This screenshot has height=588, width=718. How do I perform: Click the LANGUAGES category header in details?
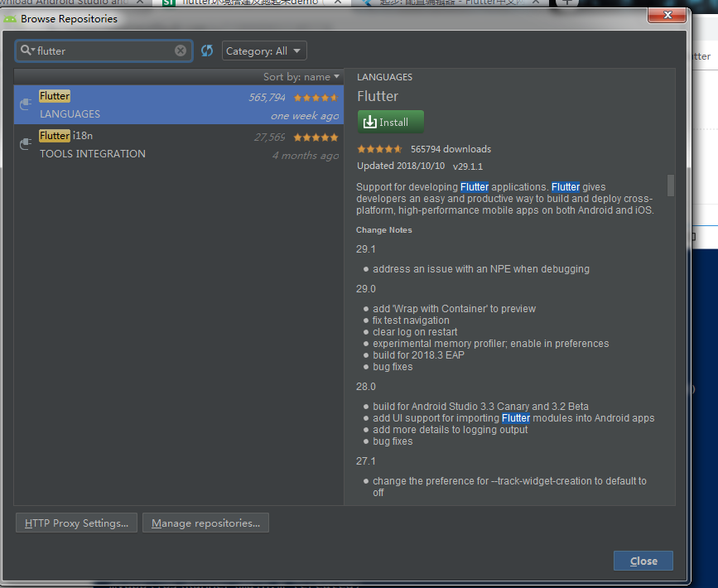[384, 77]
